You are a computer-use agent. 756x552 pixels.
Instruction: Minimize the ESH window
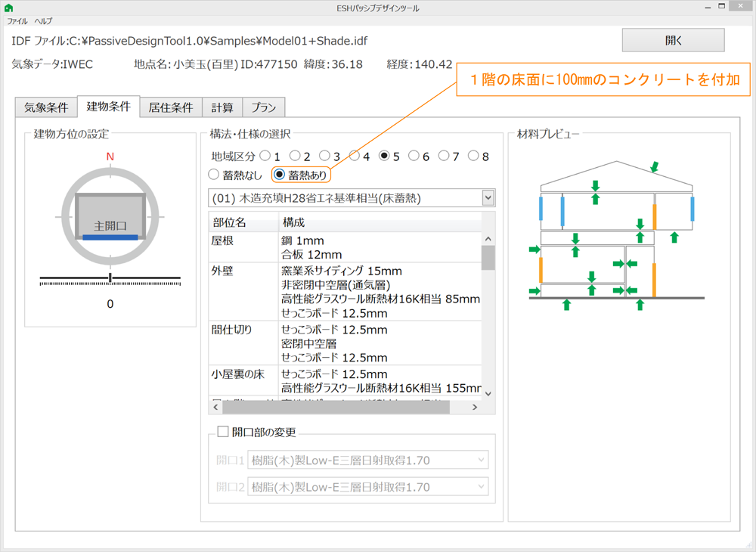click(708, 8)
